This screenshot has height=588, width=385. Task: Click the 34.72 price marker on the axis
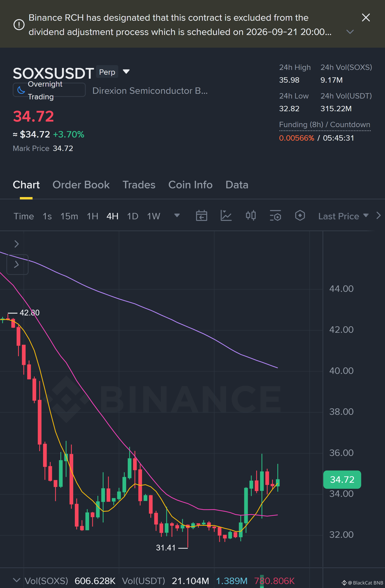342,480
